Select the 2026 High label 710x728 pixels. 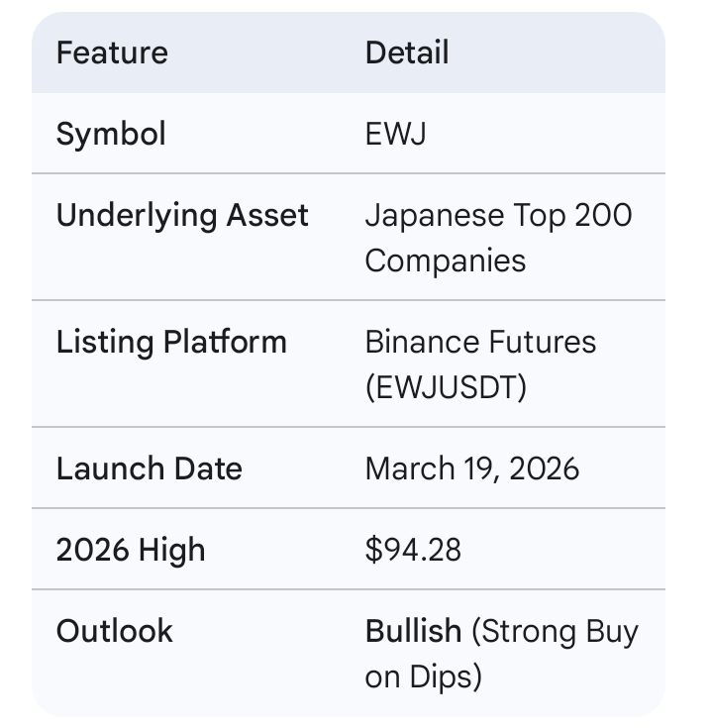tap(131, 550)
